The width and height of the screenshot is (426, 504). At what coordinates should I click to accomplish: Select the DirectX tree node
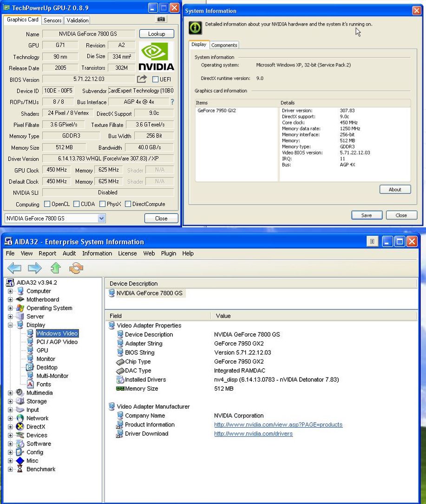(x=36, y=427)
